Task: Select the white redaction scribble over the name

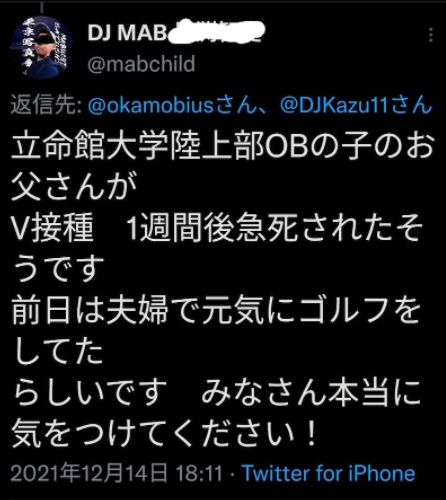Action: (217, 32)
